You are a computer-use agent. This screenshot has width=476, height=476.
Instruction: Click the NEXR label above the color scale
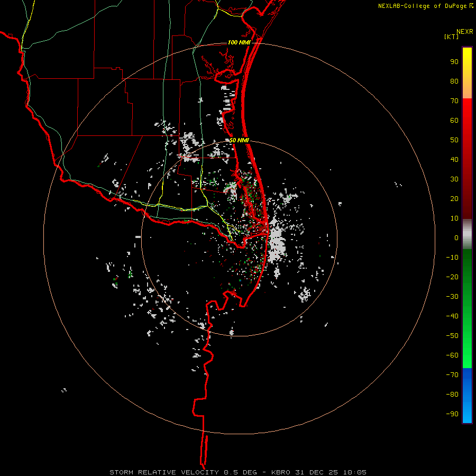[465, 32]
